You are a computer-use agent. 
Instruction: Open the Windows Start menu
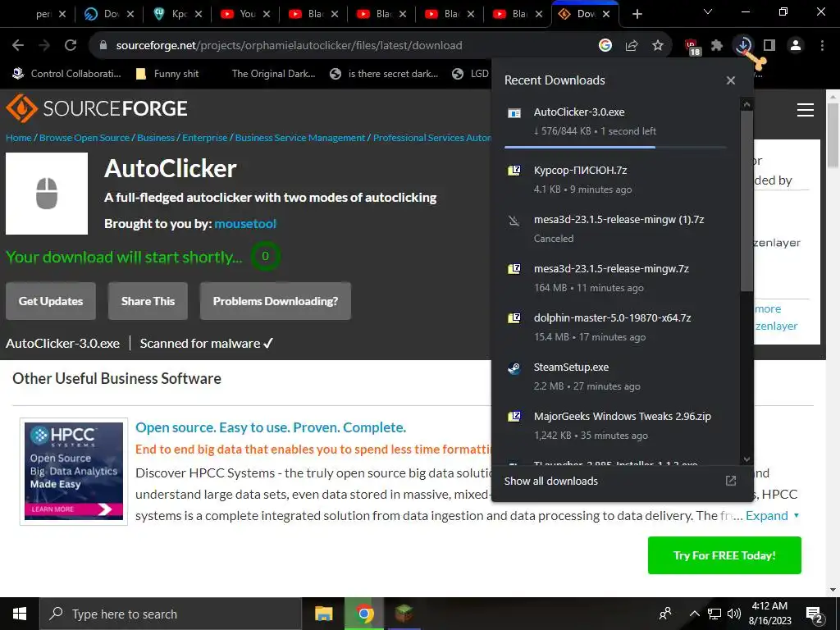(20, 614)
